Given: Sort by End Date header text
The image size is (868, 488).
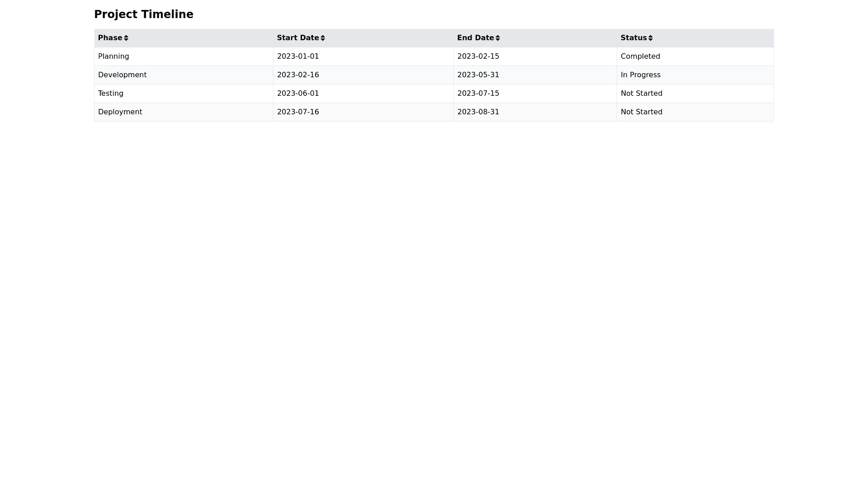Looking at the screenshot, I should tap(475, 38).
